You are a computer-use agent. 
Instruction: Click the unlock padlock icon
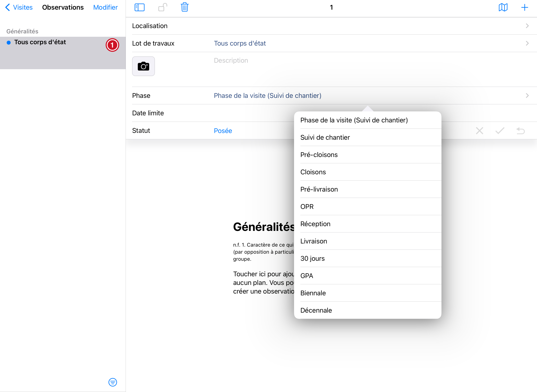163,7
